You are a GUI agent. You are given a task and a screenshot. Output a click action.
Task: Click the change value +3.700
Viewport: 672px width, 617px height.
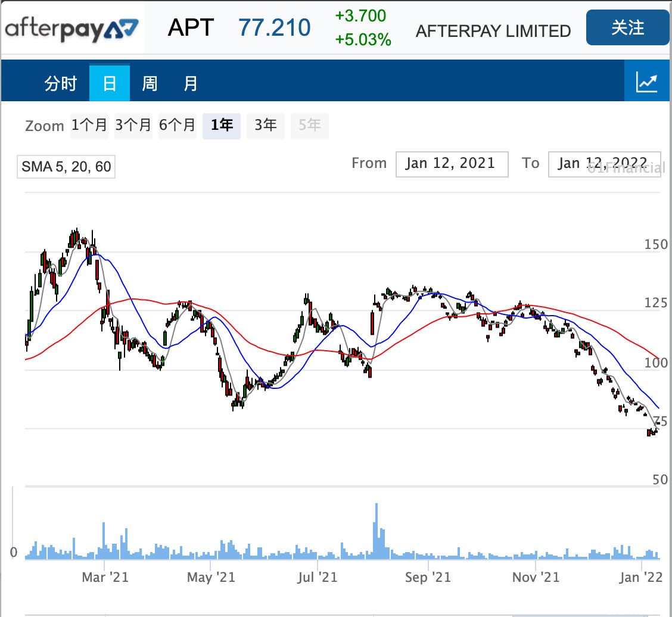coord(360,16)
